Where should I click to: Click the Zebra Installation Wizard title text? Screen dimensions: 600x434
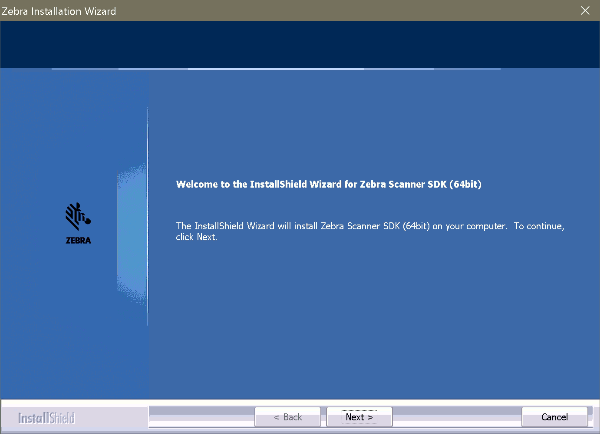[x=59, y=11]
